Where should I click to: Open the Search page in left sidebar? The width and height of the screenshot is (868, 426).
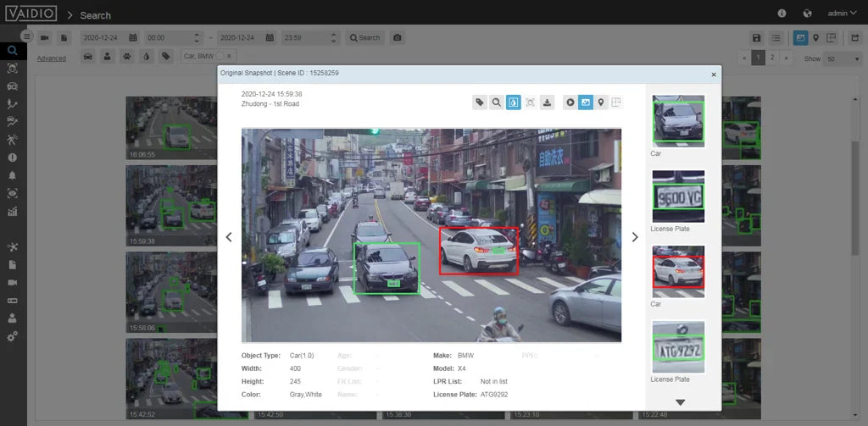(12, 50)
